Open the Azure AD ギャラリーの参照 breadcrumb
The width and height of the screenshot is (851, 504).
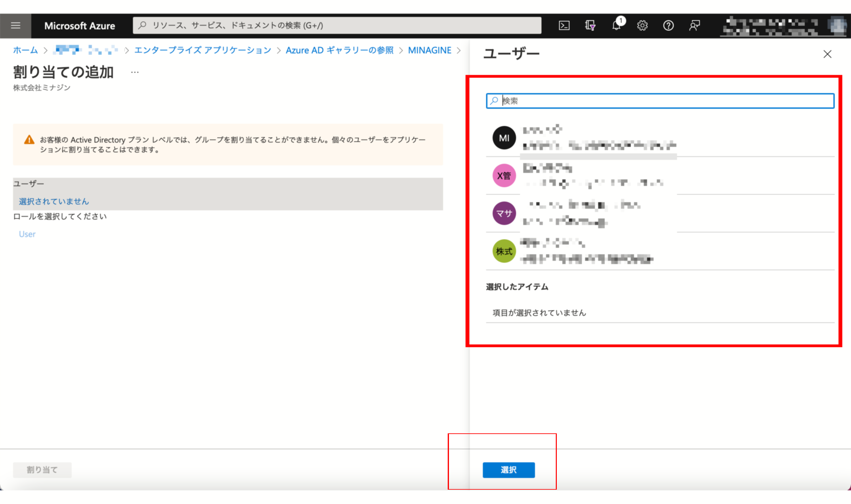339,50
